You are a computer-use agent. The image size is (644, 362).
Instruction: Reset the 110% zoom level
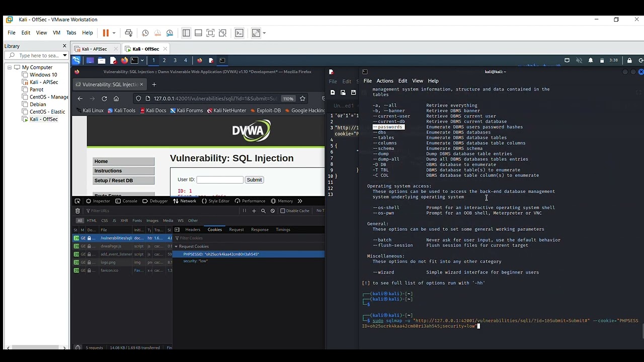[288, 99]
